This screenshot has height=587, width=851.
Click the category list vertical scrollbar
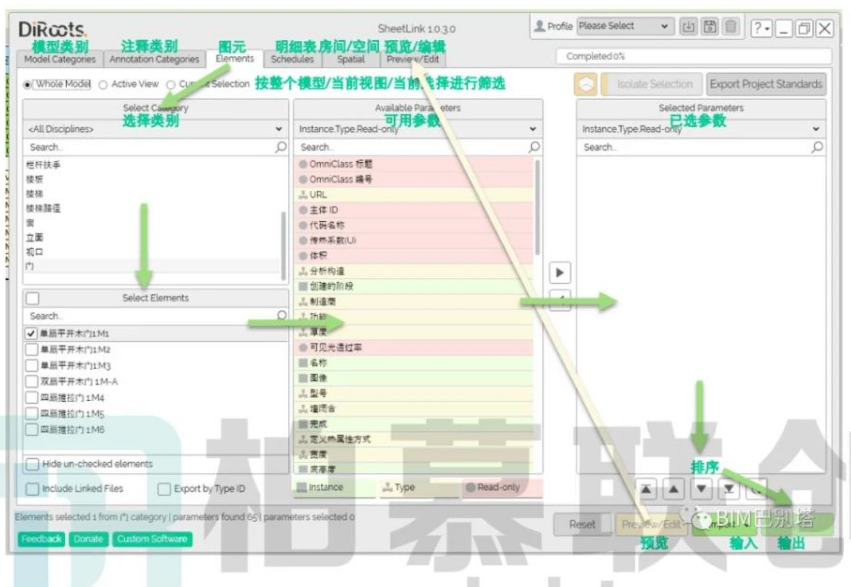(x=283, y=246)
